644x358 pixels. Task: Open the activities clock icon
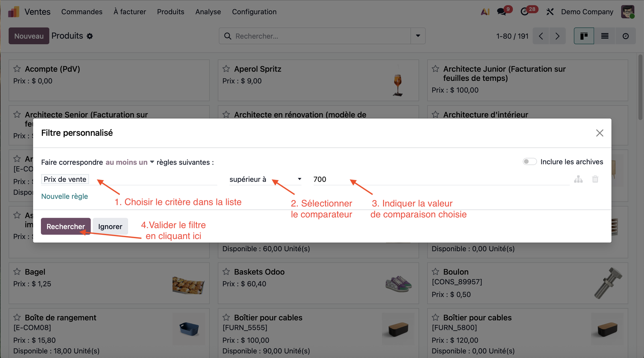525,12
